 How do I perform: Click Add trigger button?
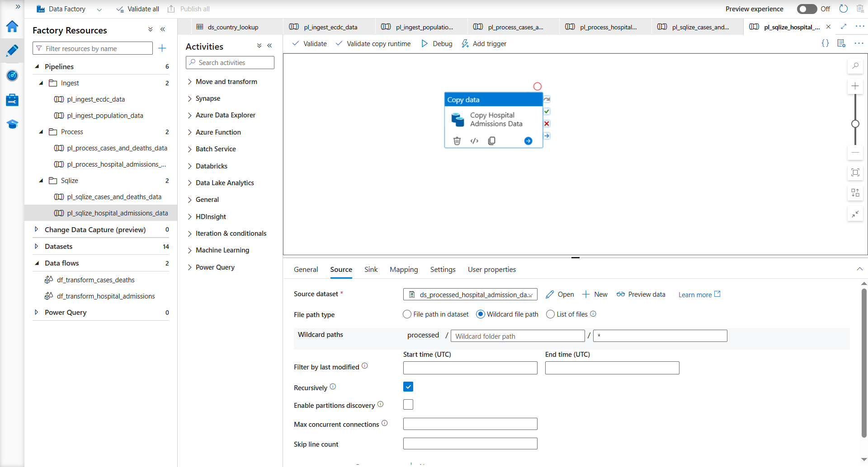click(484, 44)
